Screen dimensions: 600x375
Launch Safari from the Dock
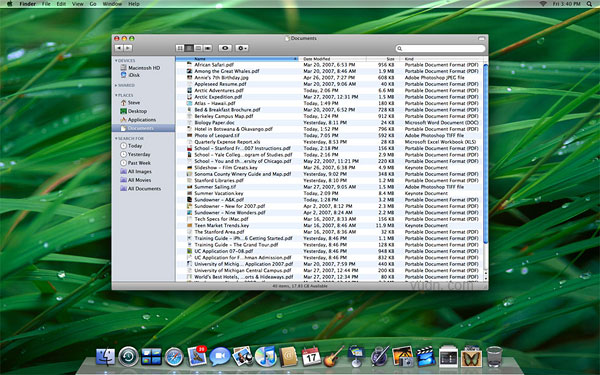coord(174,357)
